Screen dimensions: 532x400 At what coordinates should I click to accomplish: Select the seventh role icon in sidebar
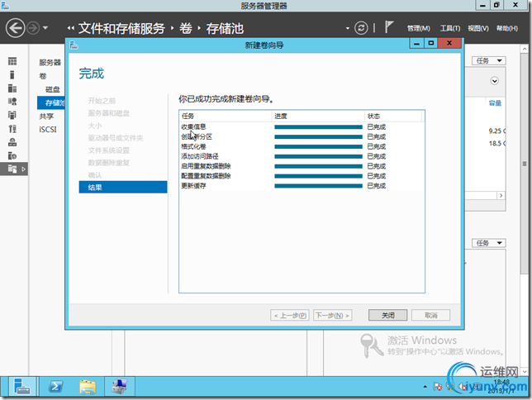click(x=12, y=142)
